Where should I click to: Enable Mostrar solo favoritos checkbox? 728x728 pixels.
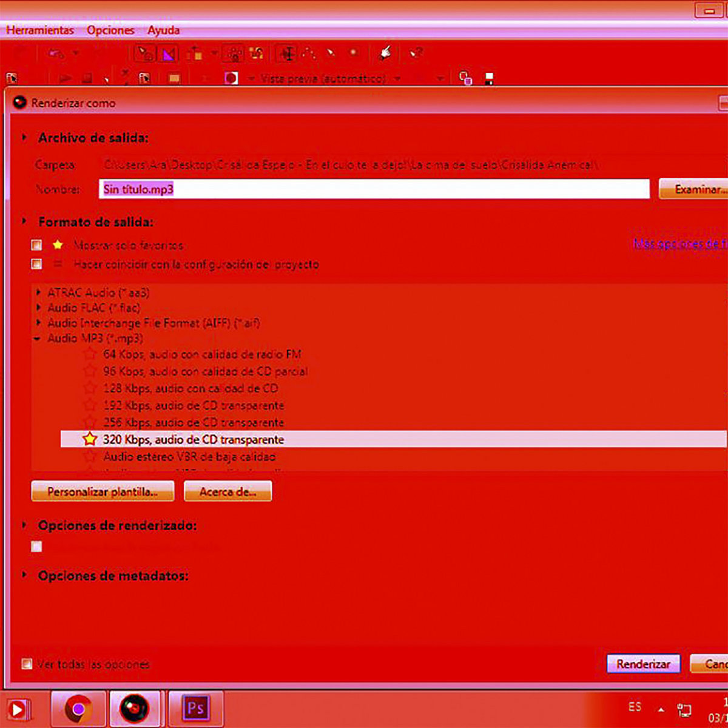point(37,245)
